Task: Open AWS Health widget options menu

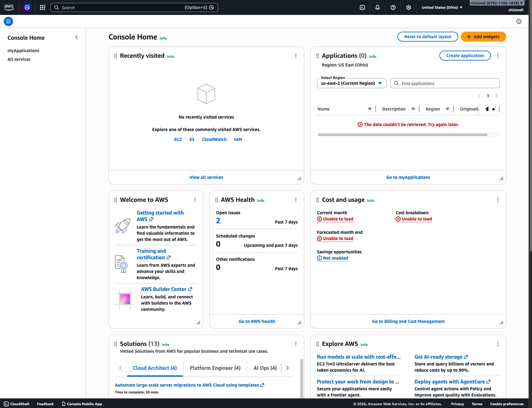Action: pyautogui.click(x=296, y=200)
